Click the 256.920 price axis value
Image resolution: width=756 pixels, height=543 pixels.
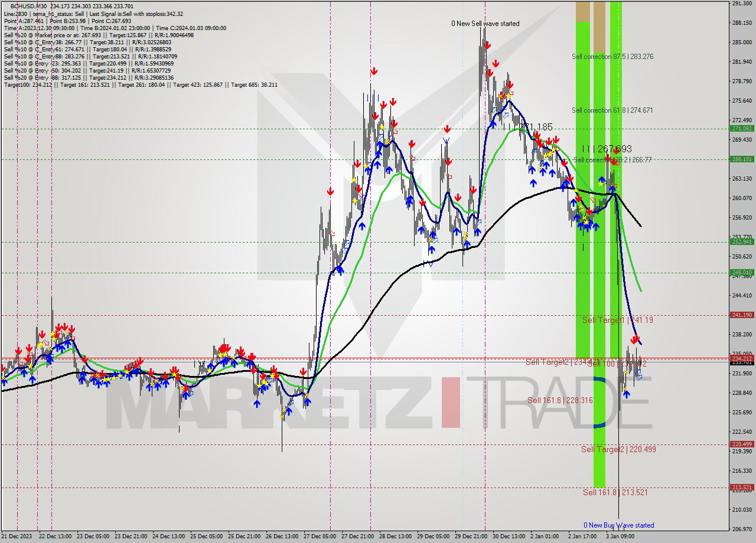point(742,218)
